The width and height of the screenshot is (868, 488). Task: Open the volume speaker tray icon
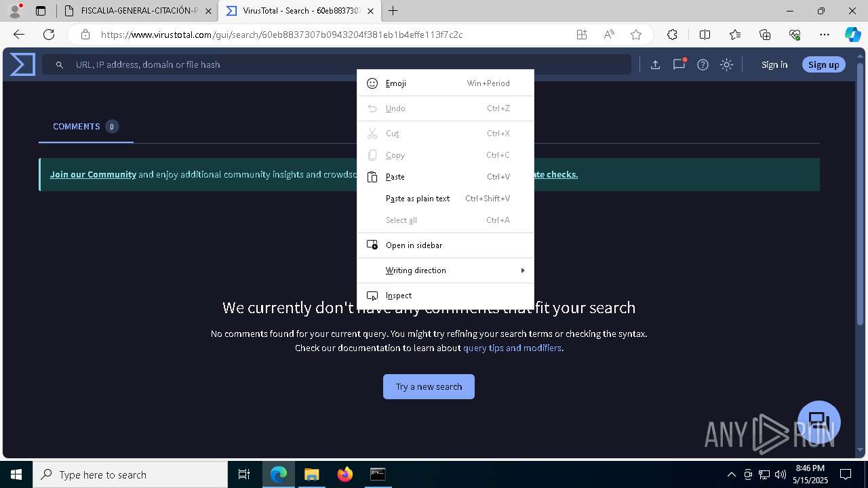point(781,474)
